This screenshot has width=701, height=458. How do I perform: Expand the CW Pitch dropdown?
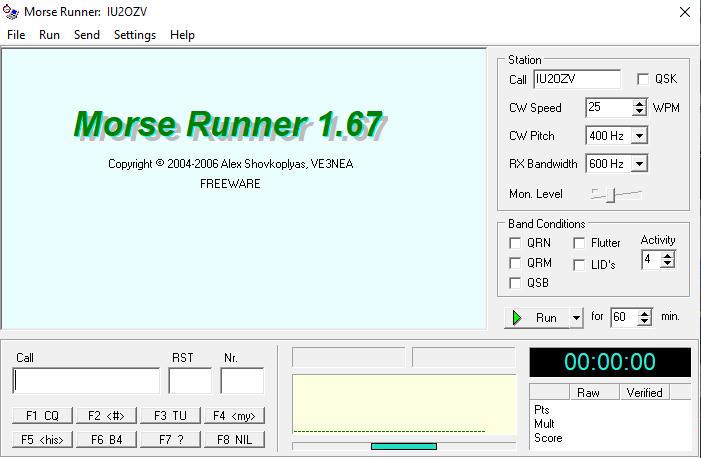pyautogui.click(x=639, y=136)
